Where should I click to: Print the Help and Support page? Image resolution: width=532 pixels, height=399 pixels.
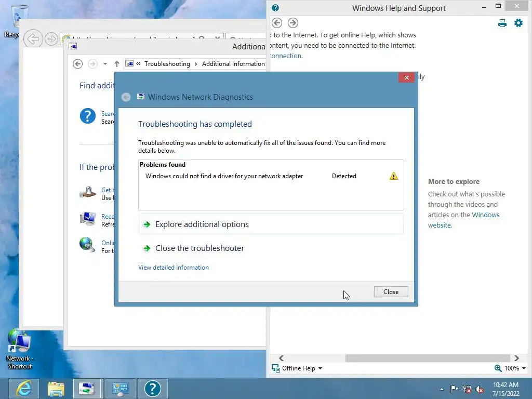502,23
